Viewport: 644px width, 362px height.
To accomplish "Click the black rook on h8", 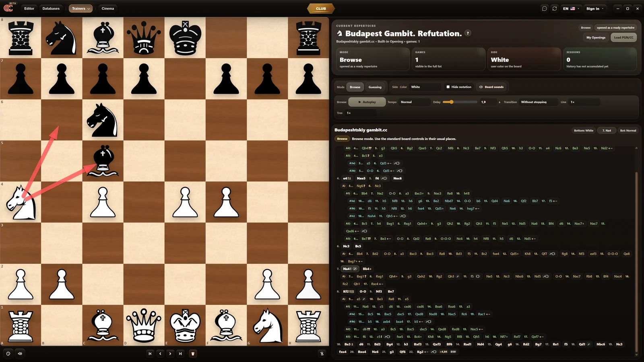I will pos(308,38).
